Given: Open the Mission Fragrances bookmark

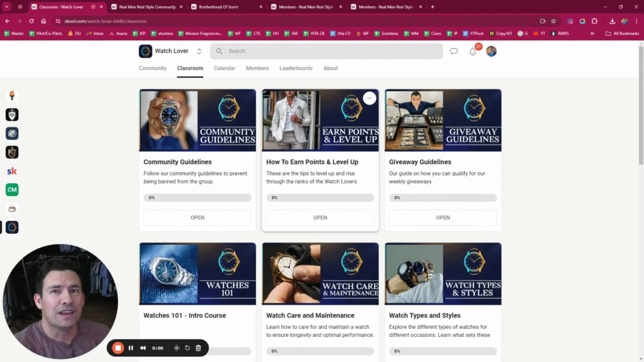Looking at the screenshot, I should coord(200,34).
